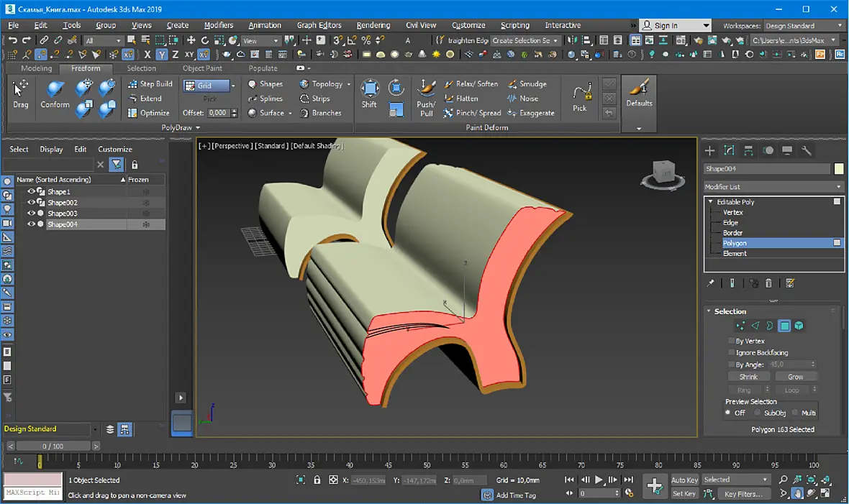Image resolution: width=849 pixels, height=504 pixels.
Task: Click the ViewCube in the viewport
Action: point(663,174)
